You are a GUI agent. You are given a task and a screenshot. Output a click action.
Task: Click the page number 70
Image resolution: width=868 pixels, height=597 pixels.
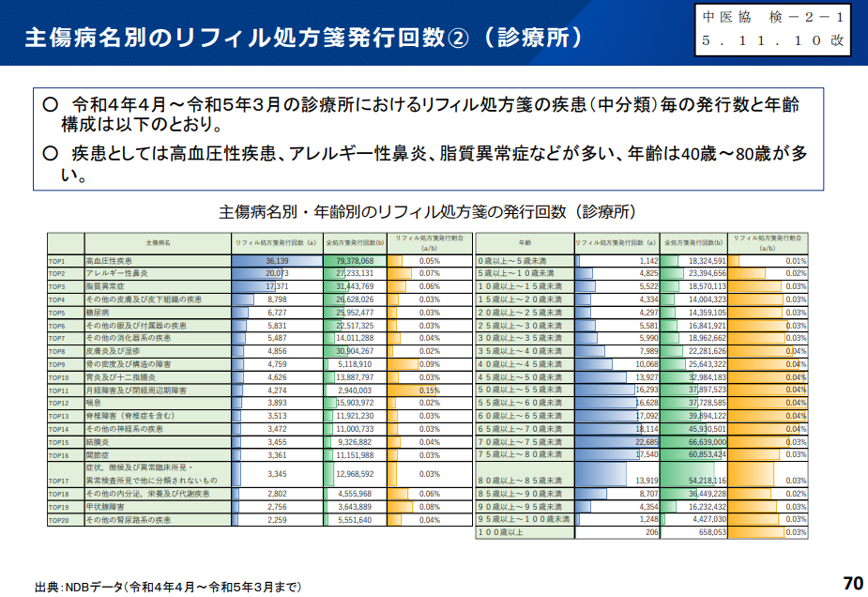click(x=852, y=583)
